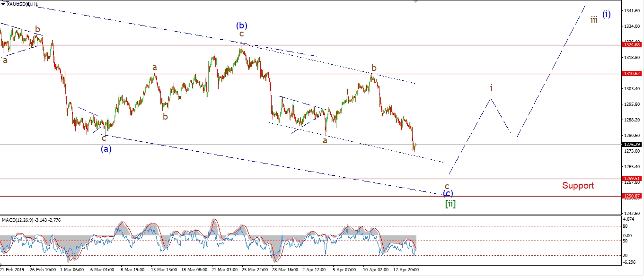Screen dimensions: 644x276
Task: Click the 10 Apr 02:00 time label
Action: pos(375,269)
